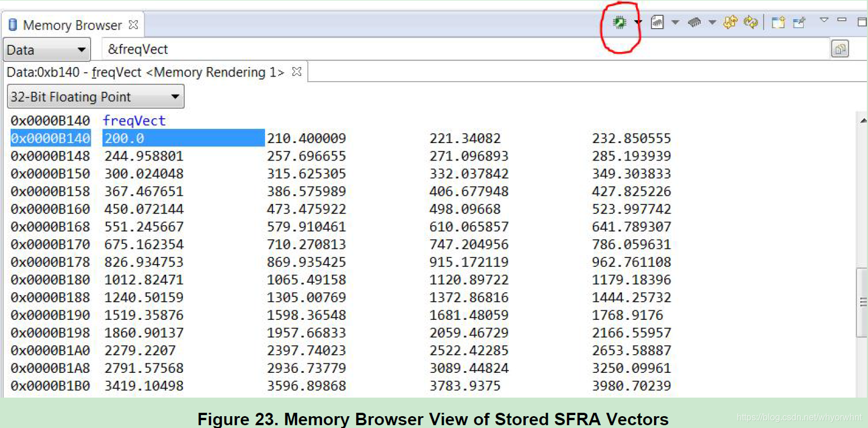Click value 406.677948
Image resolution: width=868 pixels, height=428 pixels.
[469, 191]
